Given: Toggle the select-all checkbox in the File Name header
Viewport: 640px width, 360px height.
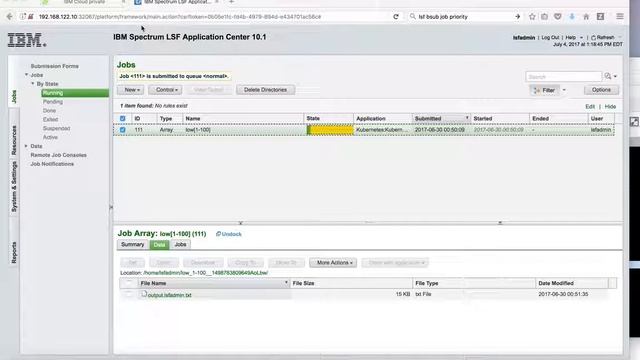Looking at the screenshot, I should click(129, 283).
